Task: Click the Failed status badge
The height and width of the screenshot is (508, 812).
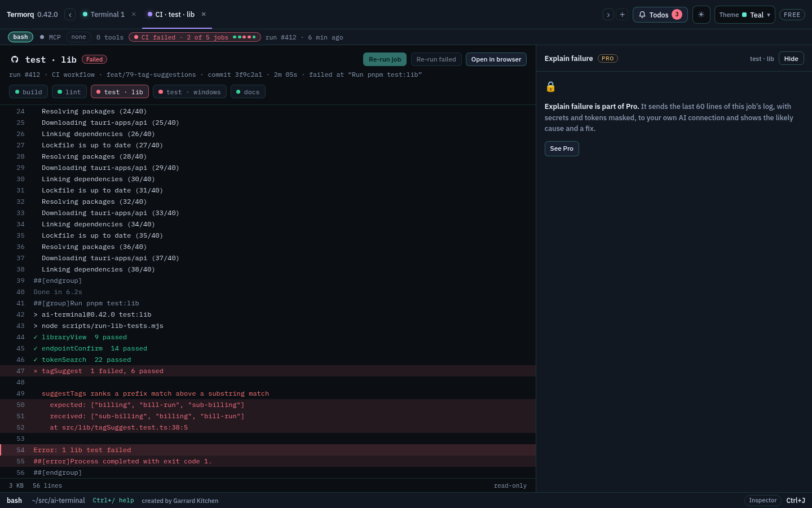Action: 94,59
